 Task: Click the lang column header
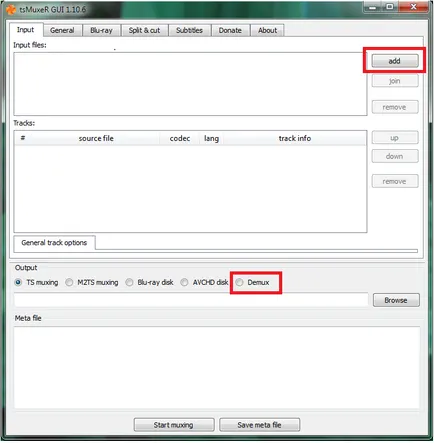click(x=211, y=138)
